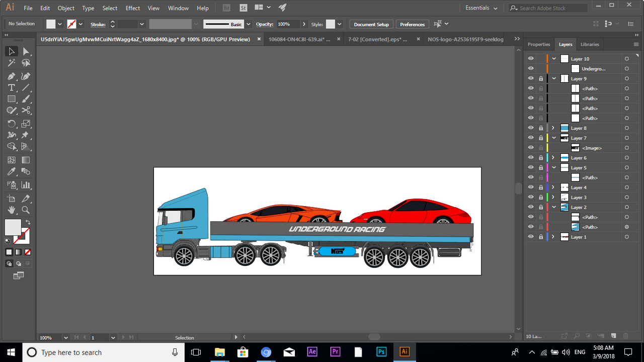Select the Pen tool

pyautogui.click(x=12, y=76)
